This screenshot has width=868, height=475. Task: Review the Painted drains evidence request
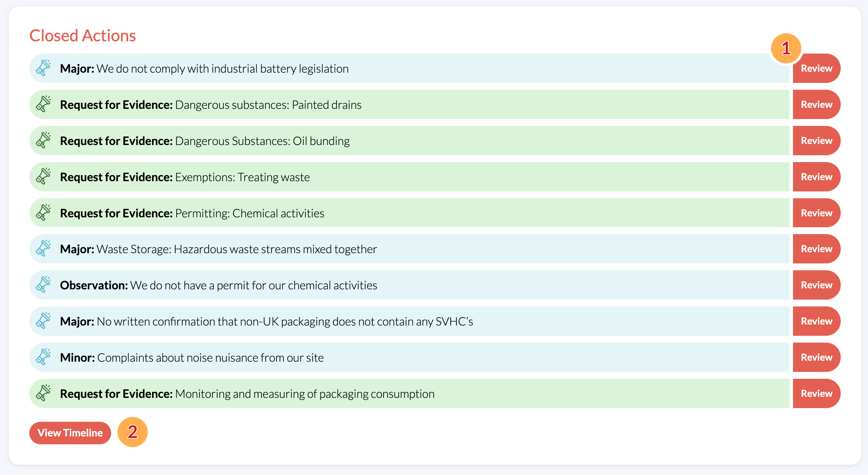click(x=816, y=104)
